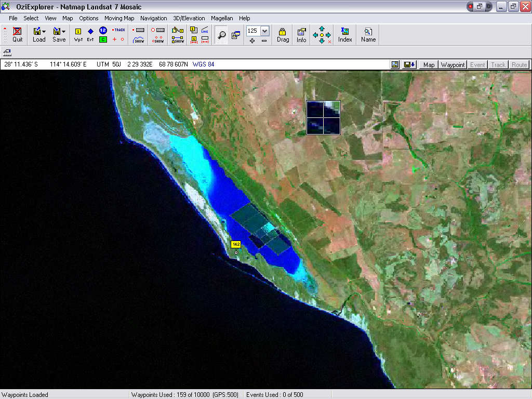This screenshot has width=532, height=399.
Task: Expand the Save dropdown arrow
Action: 64,32
